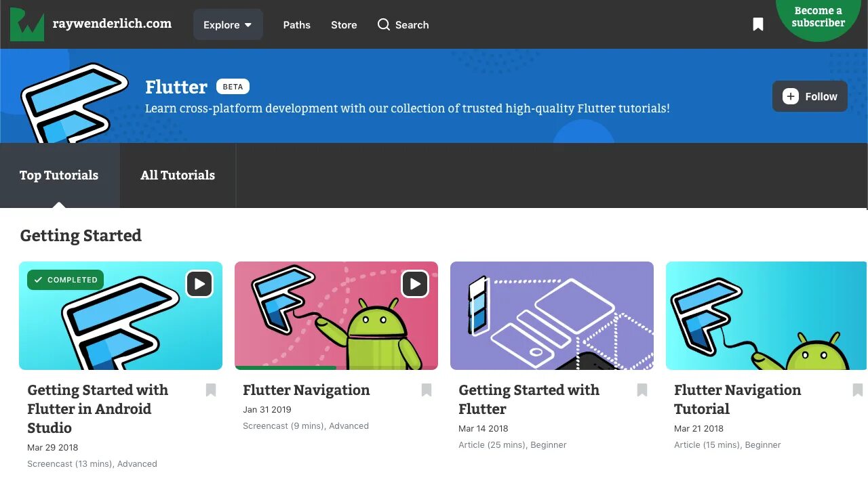Click Screencast (13 mins), Advanced text
Screen dimensions: 868x479
click(x=92, y=464)
